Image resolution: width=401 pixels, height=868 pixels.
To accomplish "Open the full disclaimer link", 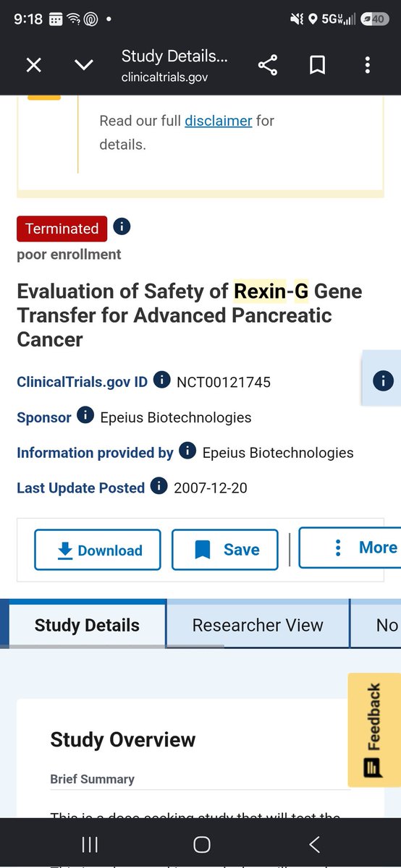I will 219,121.
